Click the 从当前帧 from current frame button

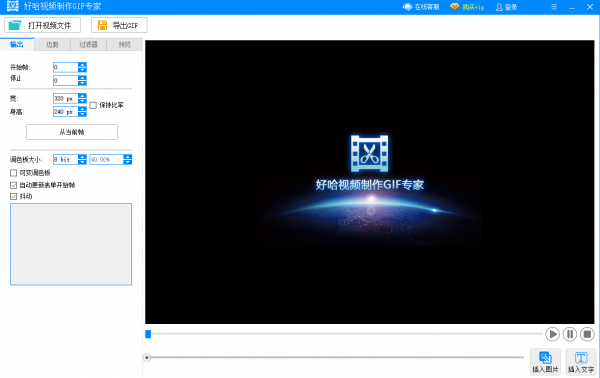point(72,132)
